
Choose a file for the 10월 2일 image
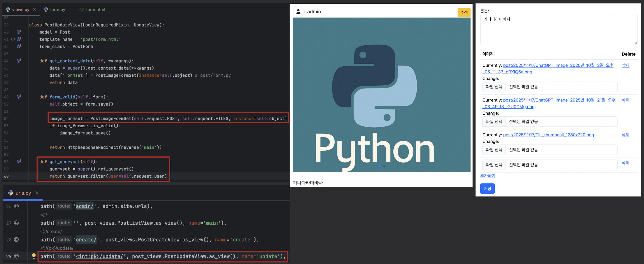(494, 87)
